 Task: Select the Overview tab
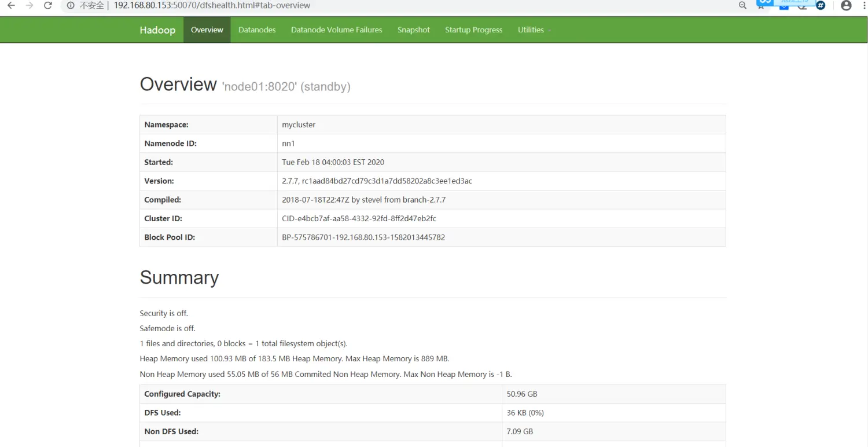tap(207, 30)
